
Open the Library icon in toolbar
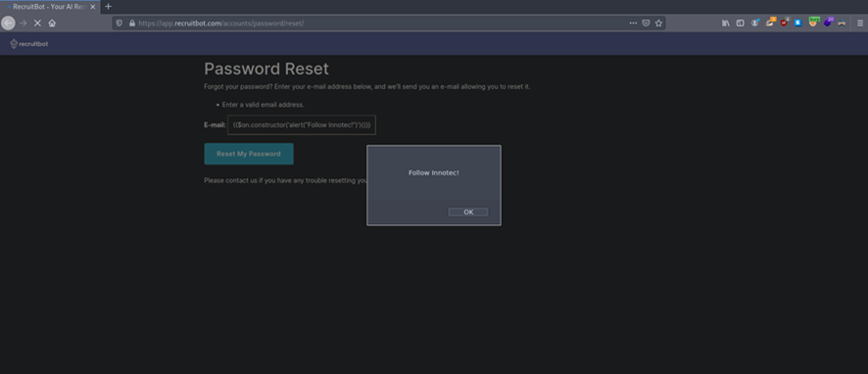[x=725, y=23]
